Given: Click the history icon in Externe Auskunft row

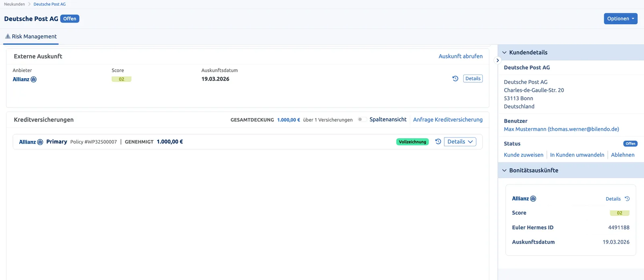Looking at the screenshot, I should point(455,79).
